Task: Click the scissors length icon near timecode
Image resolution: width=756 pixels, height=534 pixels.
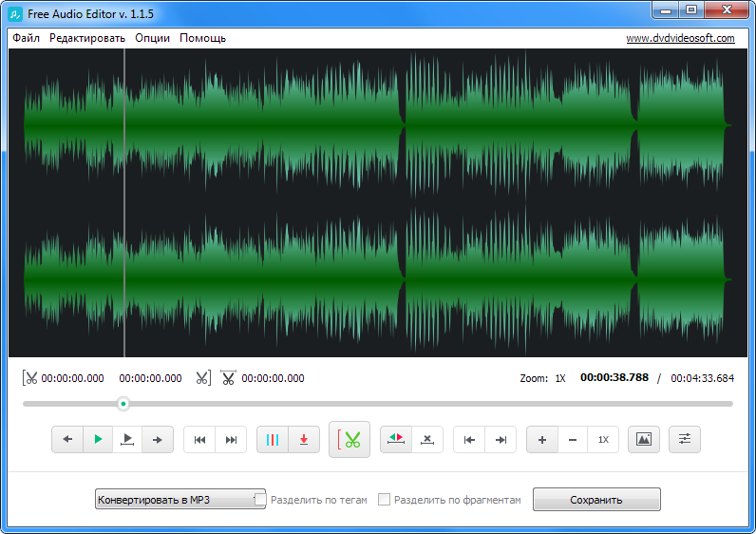Action: pyautogui.click(x=228, y=377)
